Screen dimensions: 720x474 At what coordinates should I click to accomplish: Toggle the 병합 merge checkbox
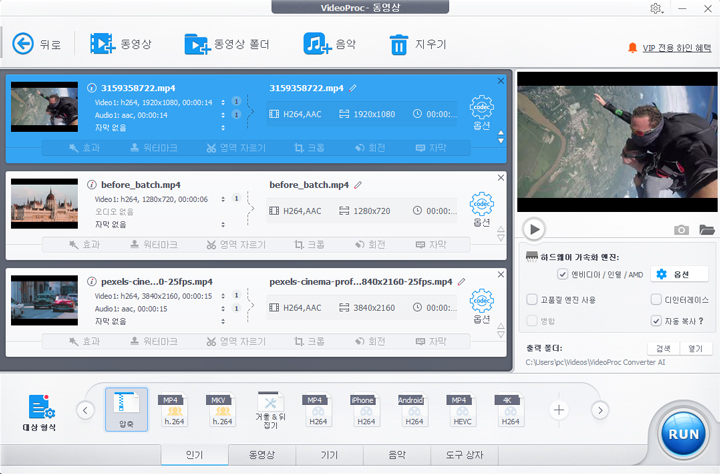tap(532, 321)
